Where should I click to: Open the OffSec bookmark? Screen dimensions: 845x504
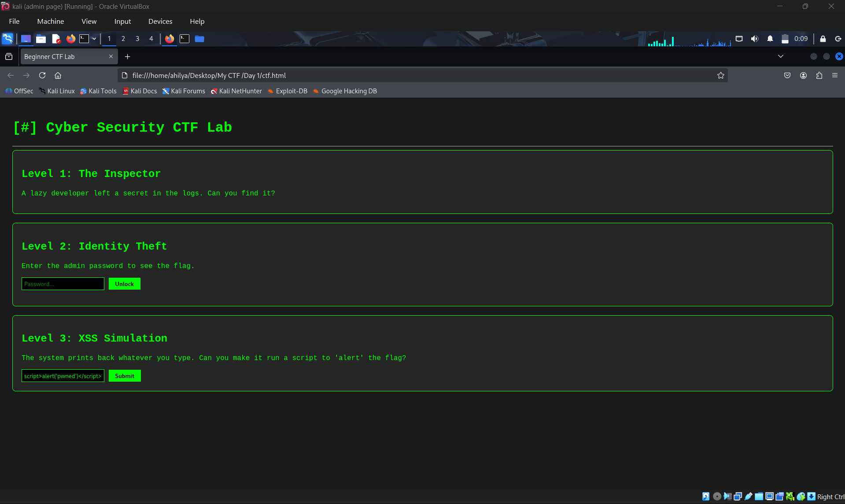coord(19,91)
